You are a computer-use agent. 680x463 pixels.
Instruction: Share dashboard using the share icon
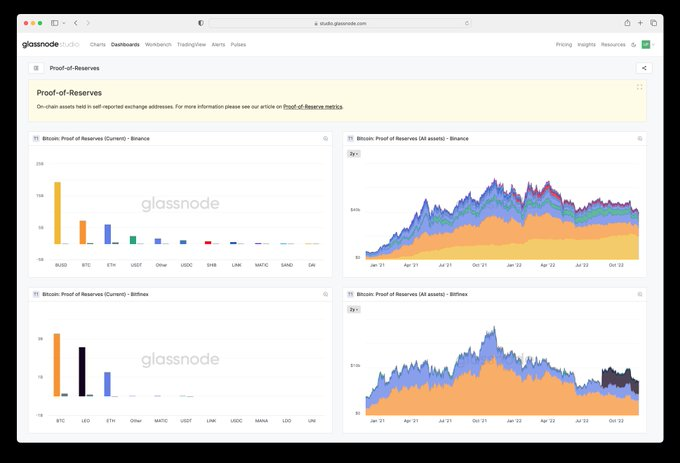tap(644, 68)
